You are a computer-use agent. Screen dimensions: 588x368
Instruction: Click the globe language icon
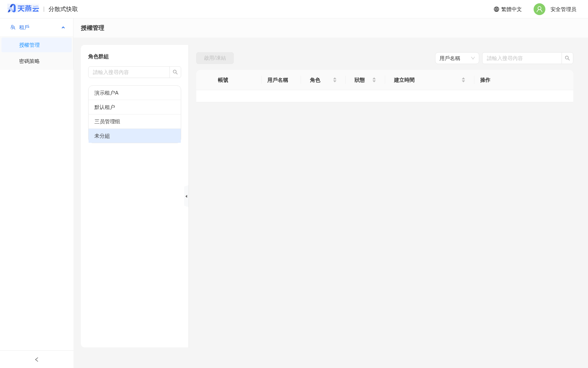[x=496, y=9]
